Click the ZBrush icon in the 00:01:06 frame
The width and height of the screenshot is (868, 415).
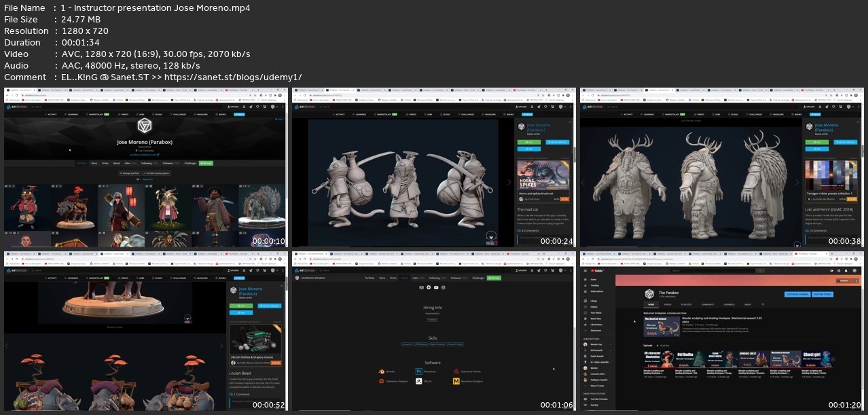(x=419, y=381)
